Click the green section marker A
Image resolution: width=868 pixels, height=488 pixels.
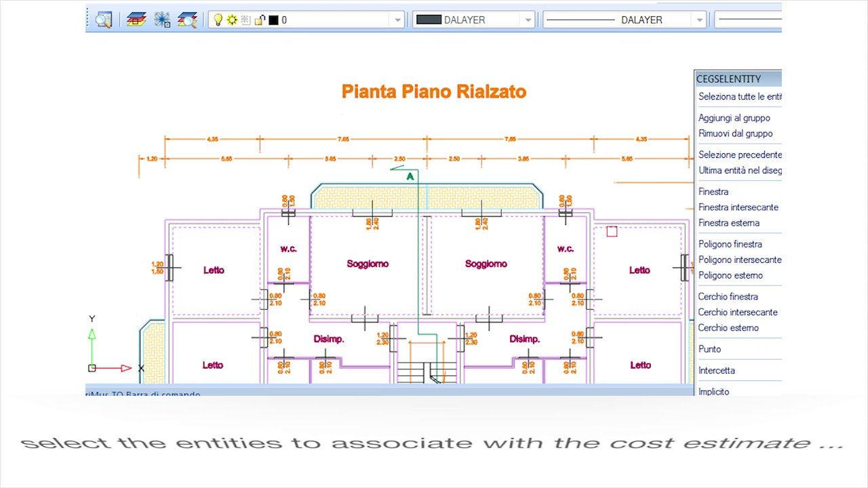tap(410, 177)
